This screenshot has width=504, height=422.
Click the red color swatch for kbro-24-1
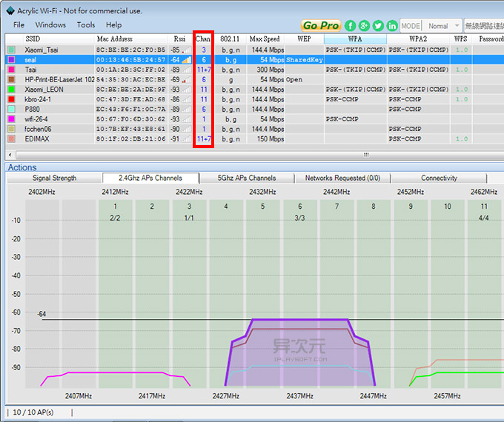[x=11, y=99]
